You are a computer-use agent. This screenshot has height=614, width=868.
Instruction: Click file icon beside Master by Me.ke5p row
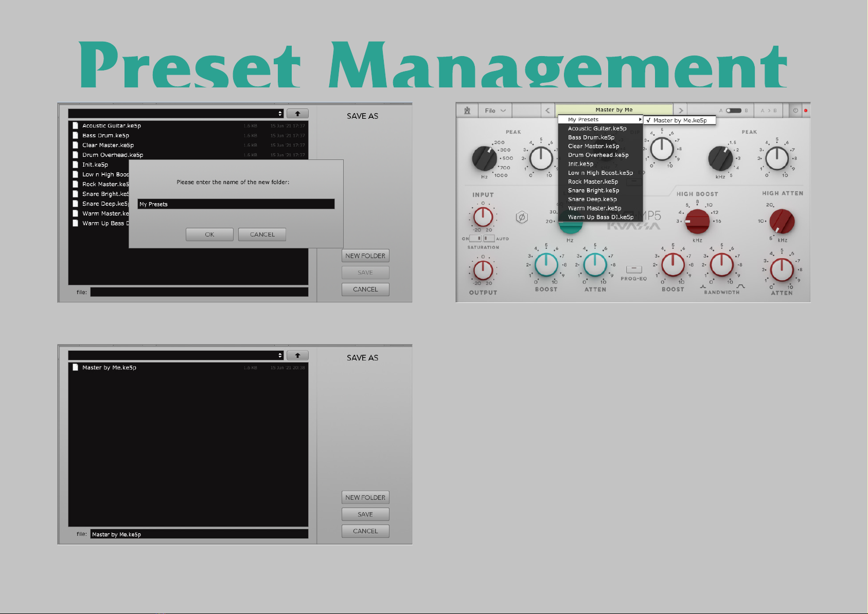(75, 367)
